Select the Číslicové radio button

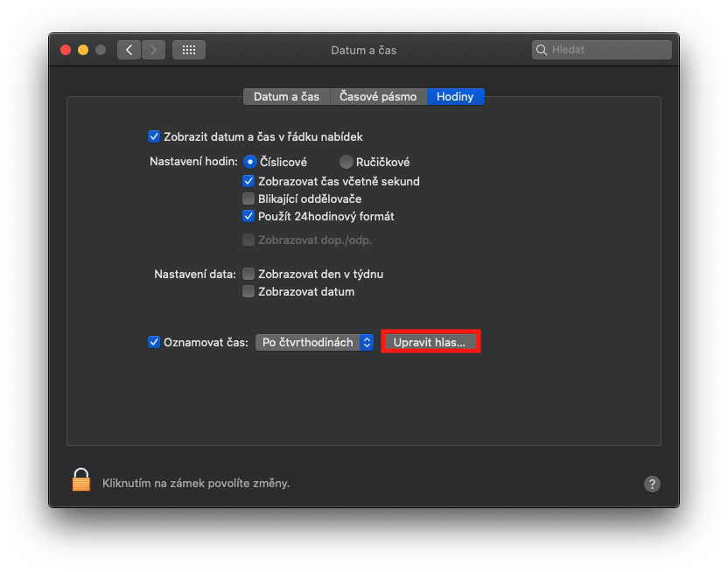pyautogui.click(x=249, y=162)
